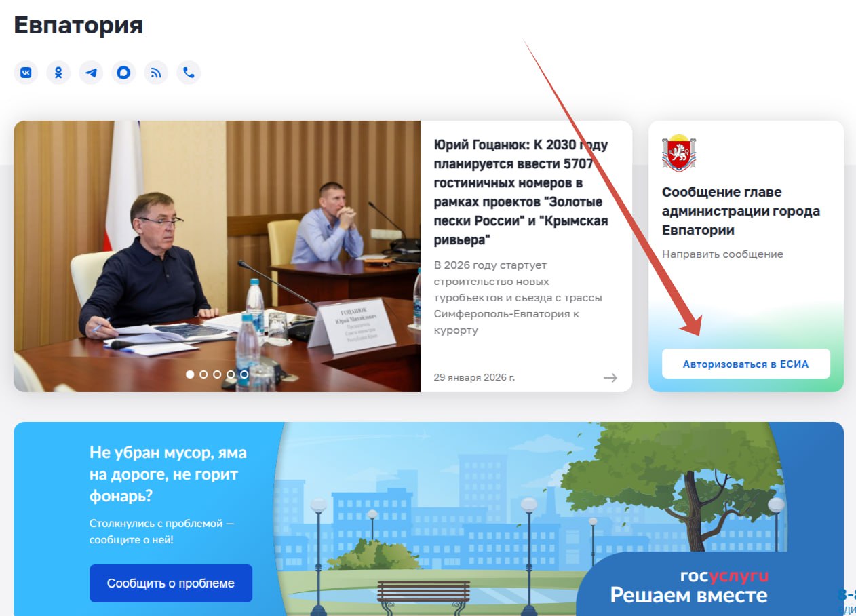Switch to the fourth carousel slide dot

[x=231, y=374]
